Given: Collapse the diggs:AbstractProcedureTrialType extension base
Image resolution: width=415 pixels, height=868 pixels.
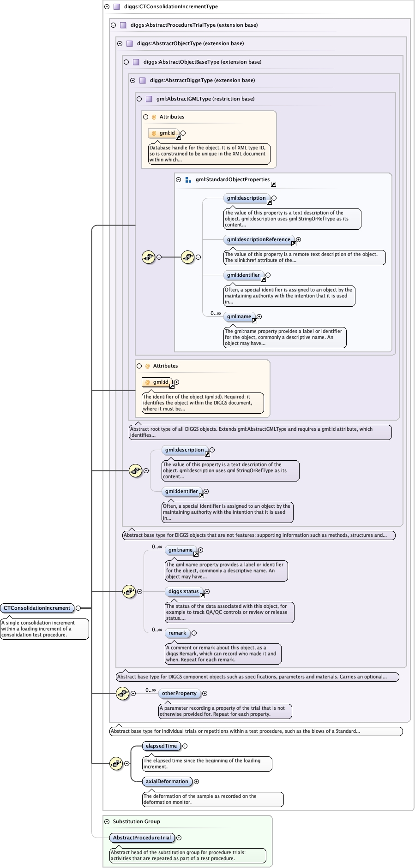Looking at the screenshot, I should coord(113,25).
